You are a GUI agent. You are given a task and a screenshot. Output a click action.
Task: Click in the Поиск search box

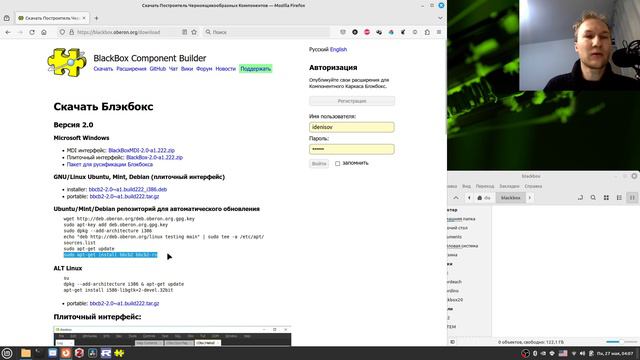[x=267, y=32]
